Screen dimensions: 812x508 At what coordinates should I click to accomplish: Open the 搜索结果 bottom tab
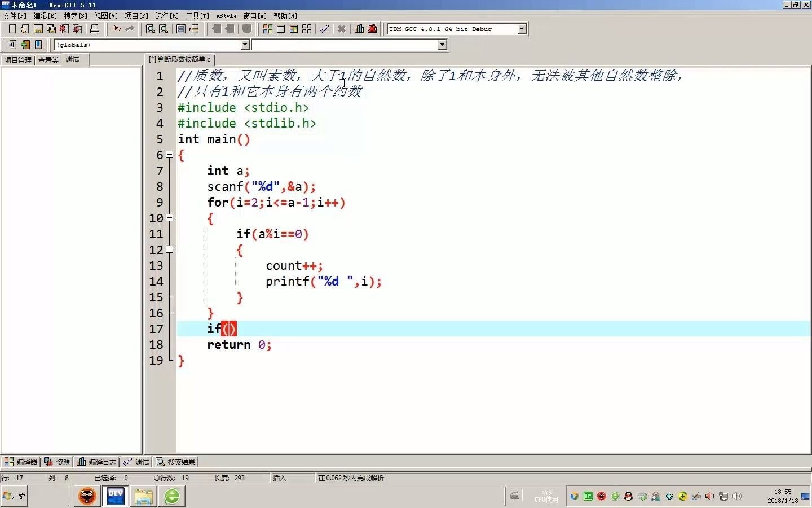176,462
